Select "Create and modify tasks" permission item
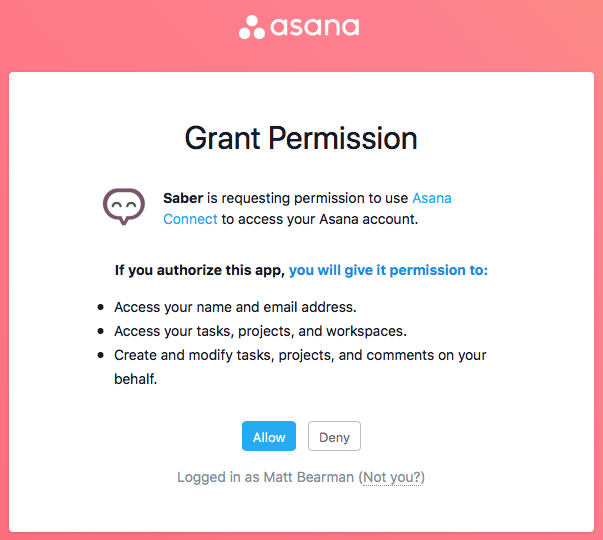Image resolution: width=603 pixels, height=540 pixels. click(300, 355)
